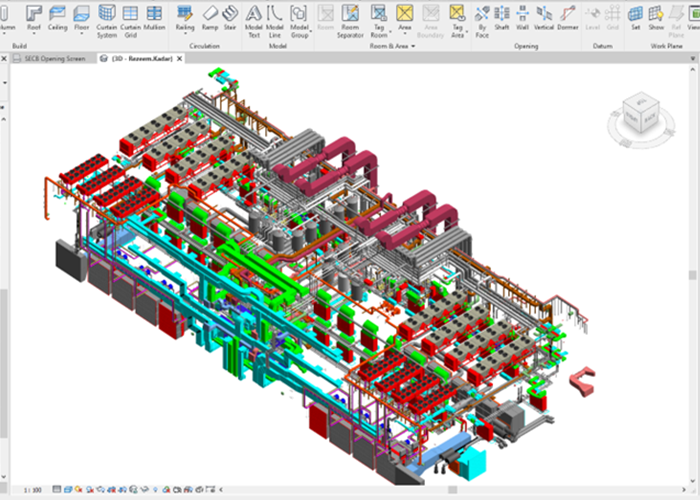Image resolution: width=700 pixels, height=500 pixels.
Task: Select the Ramp tool
Action: coord(210,18)
